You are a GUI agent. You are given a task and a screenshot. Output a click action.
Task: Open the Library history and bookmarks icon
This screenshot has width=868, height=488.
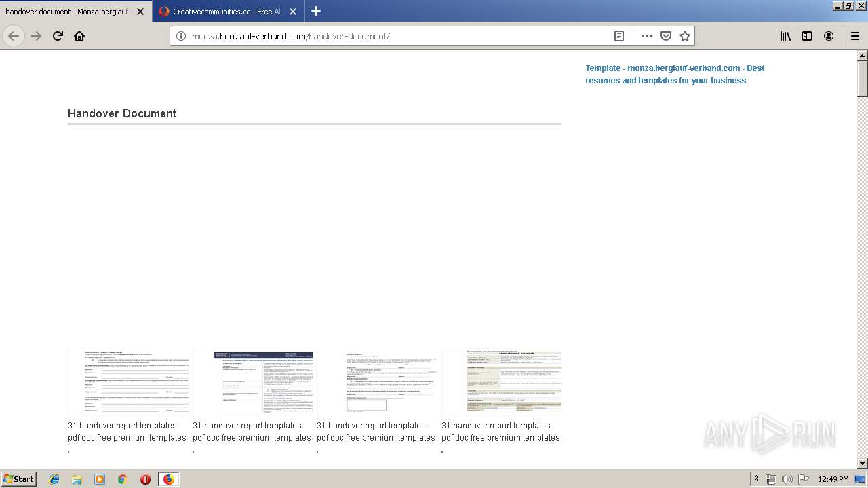(785, 36)
